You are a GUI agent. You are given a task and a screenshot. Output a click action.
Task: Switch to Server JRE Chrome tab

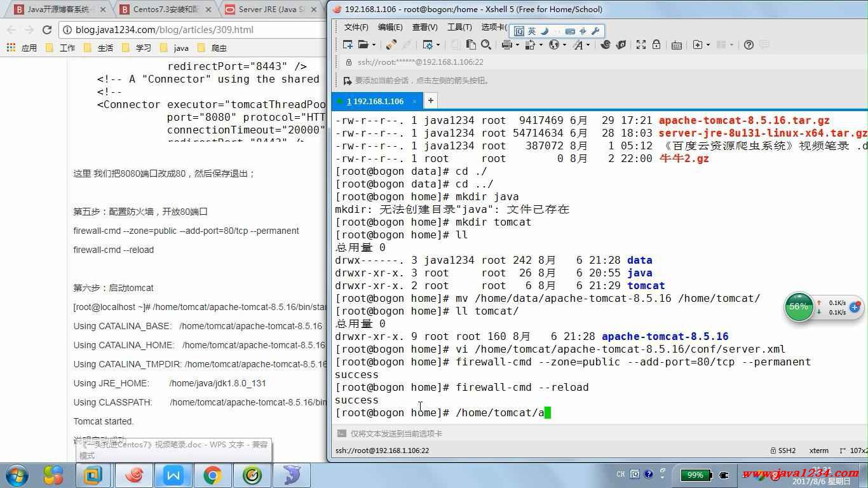(272, 10)
